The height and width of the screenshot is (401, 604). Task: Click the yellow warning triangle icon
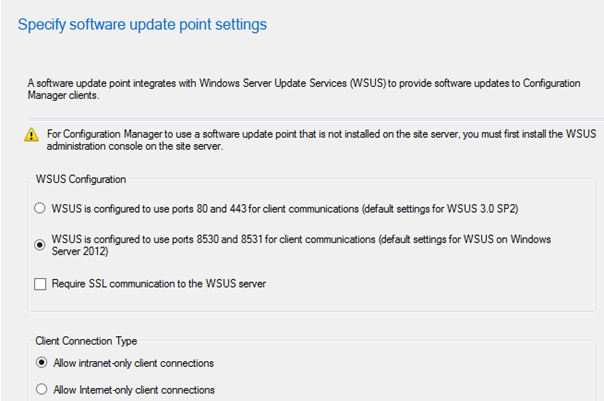[31, 135]
